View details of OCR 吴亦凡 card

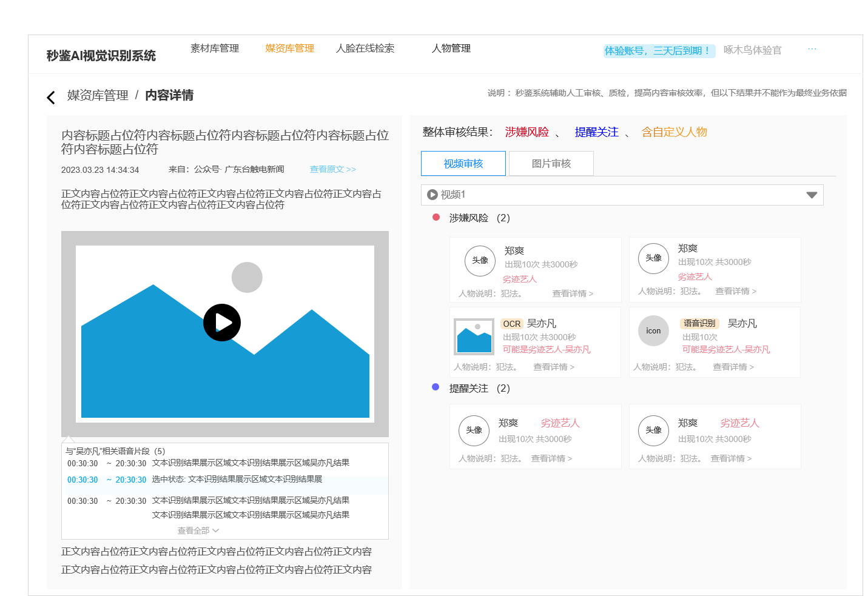[554, 367]
